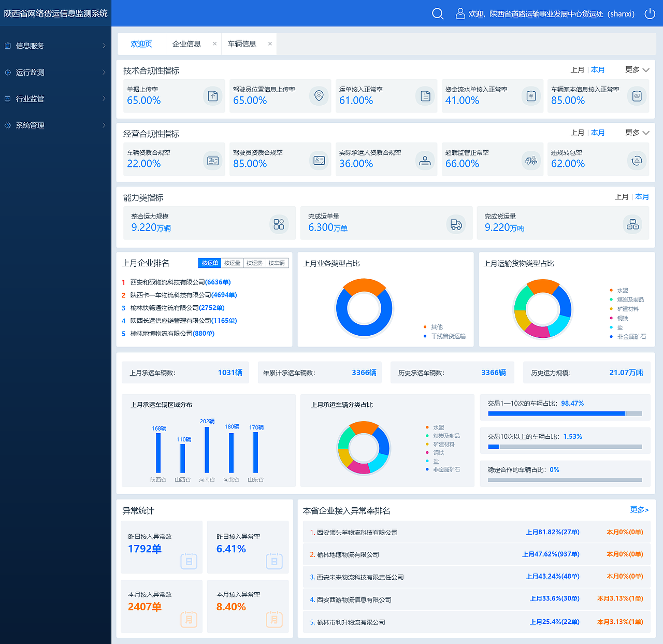Click the 车辆资质合规率 card icon

(x=213, y=161)
